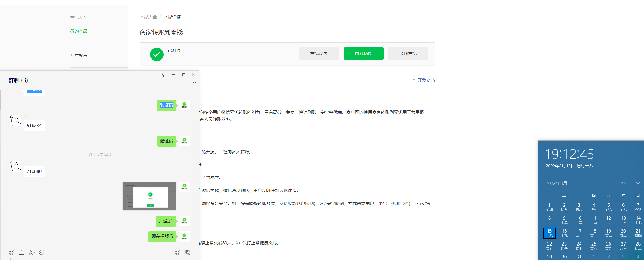The height and width of the screenshot is (260, 644).
Task: Click the date link 2022年8月15日 七月十八
Action: [x=569, y=166]
